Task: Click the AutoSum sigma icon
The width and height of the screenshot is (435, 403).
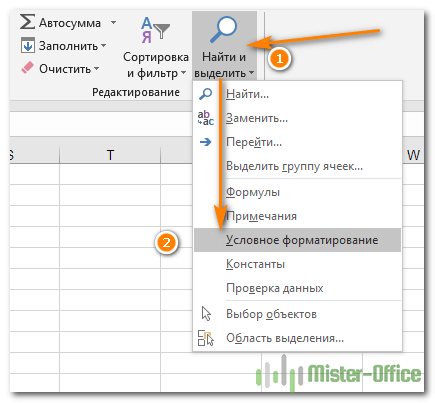Action: 27,22
